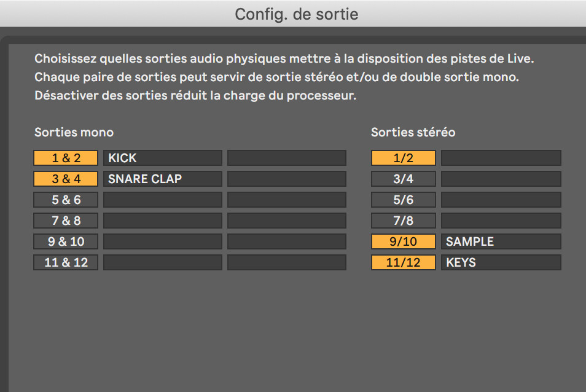This screenshot has height=392, width=586.
Task: Click the first name field of 5 & 6
Action: tap(162, 200)
